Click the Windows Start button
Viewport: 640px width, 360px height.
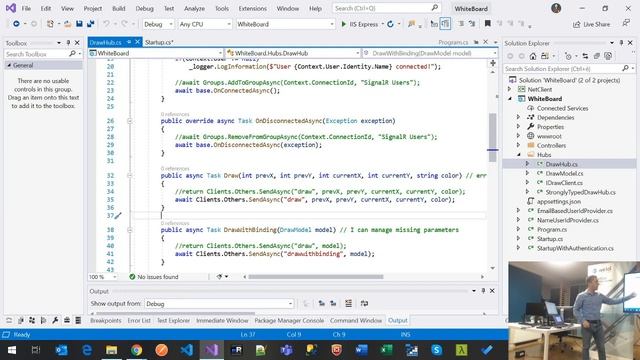click(x=11, y=350)
